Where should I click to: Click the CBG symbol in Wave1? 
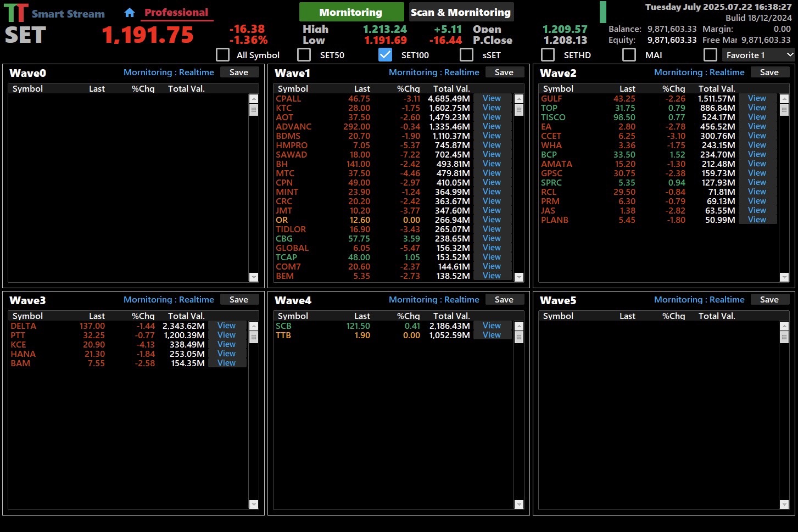point(284,239)
